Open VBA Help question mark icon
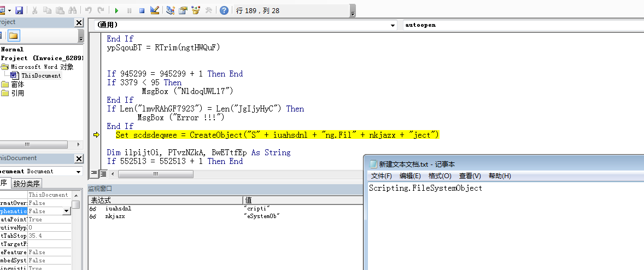 (x=224, y=10)
